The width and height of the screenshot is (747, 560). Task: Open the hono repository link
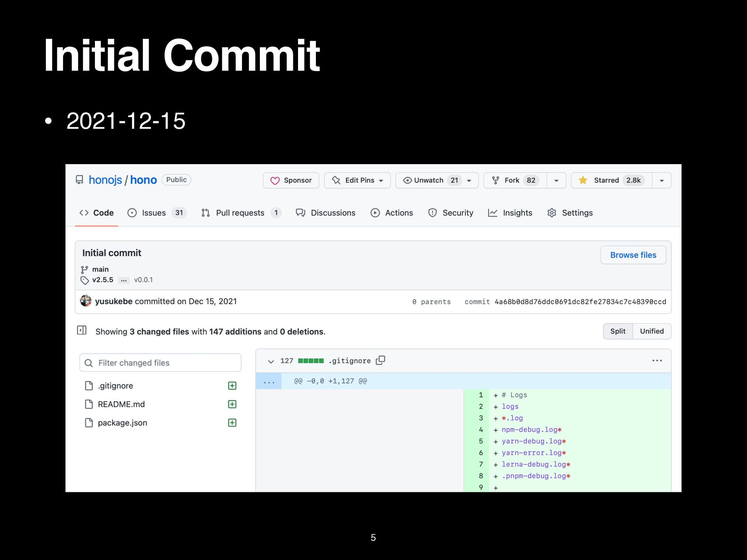[x=143, y=180]
